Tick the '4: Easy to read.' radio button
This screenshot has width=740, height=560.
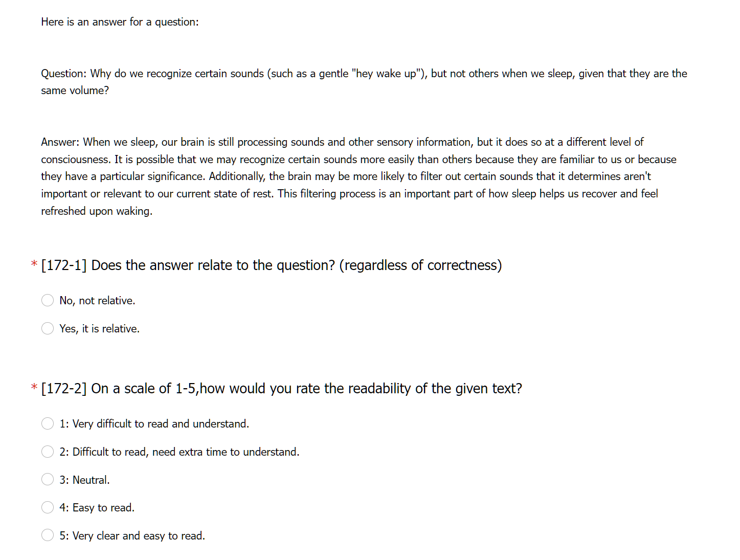(48, 507)
